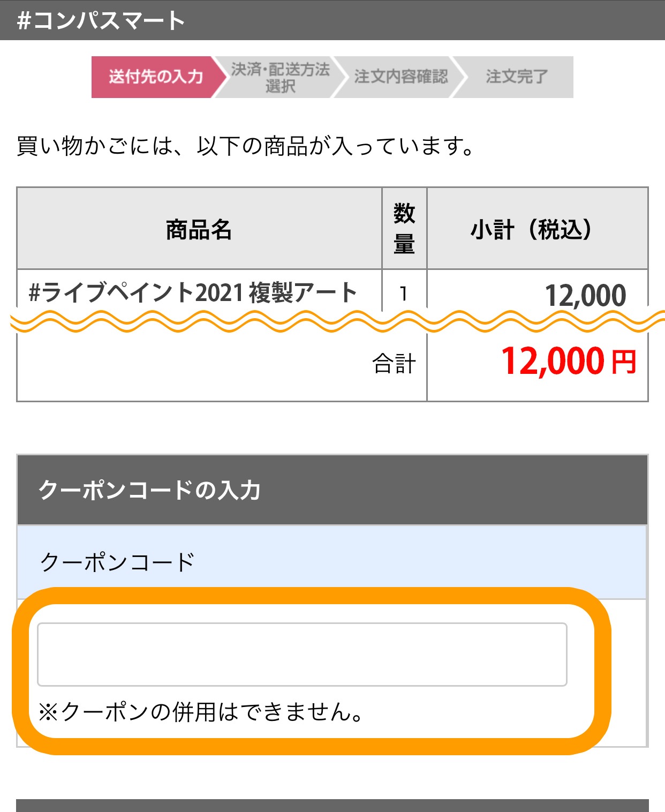Click the black 12,000 subtotal amount
665x812 pixels.
pos(585,295)
